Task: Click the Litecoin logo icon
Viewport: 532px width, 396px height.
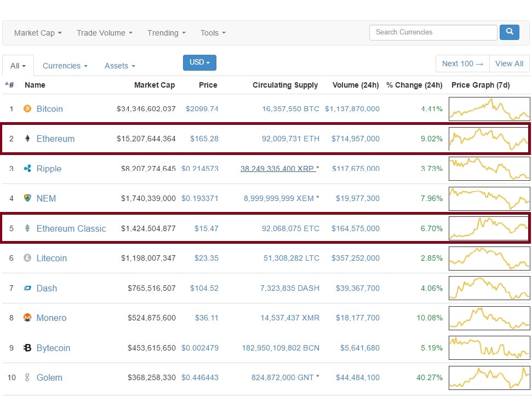Action: tap(27, 258)
